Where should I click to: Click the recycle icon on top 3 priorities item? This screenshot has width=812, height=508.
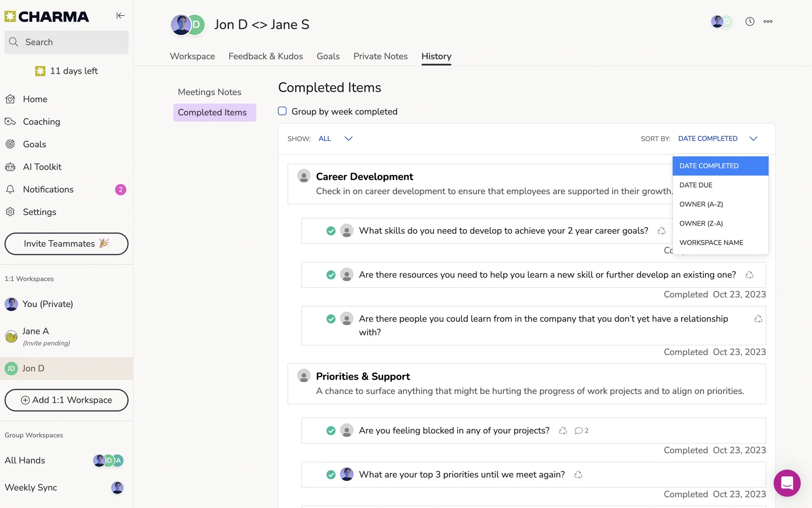pos(578,475)
